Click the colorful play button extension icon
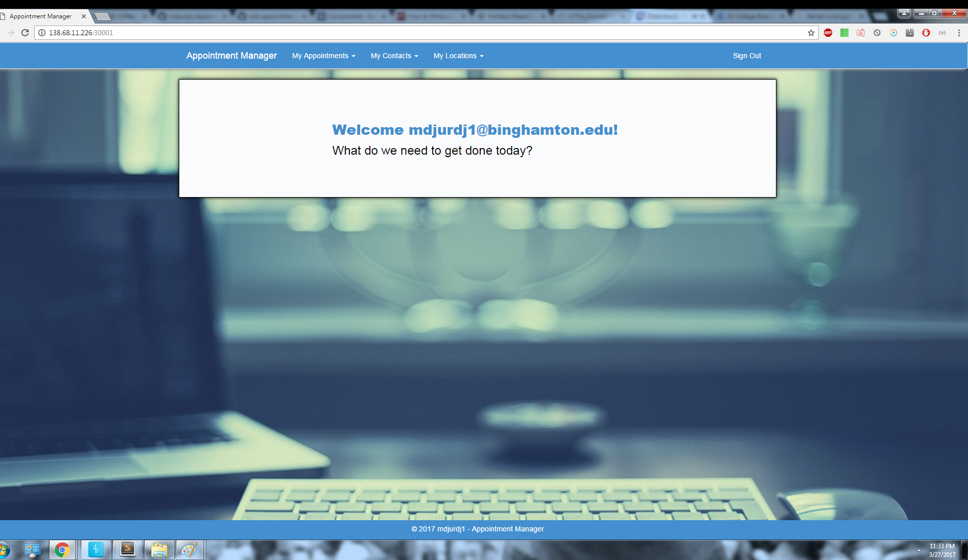This screenshot has width=968, height=560. [x=893, y=33]
